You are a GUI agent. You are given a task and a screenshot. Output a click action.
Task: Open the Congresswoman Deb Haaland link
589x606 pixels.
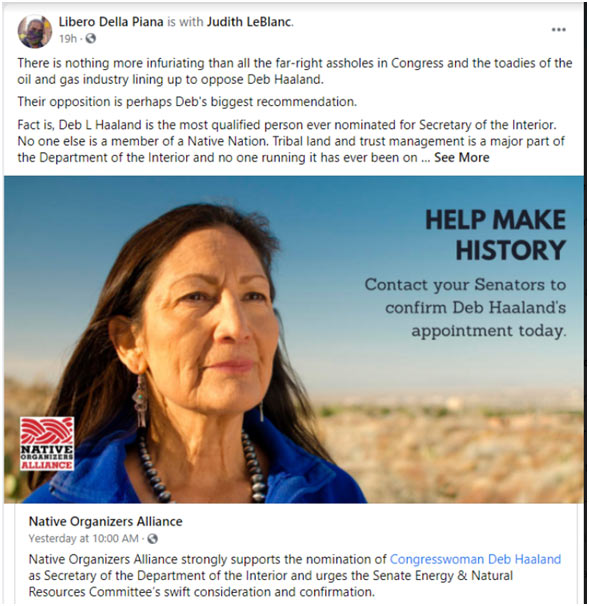point(475,559)
